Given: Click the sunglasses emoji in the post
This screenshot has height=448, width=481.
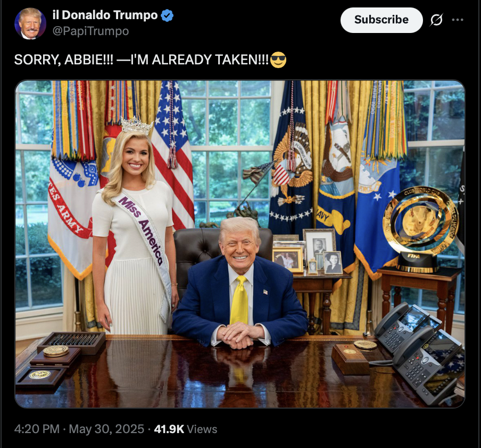Looking at the screenshot, I should point(278,60).
